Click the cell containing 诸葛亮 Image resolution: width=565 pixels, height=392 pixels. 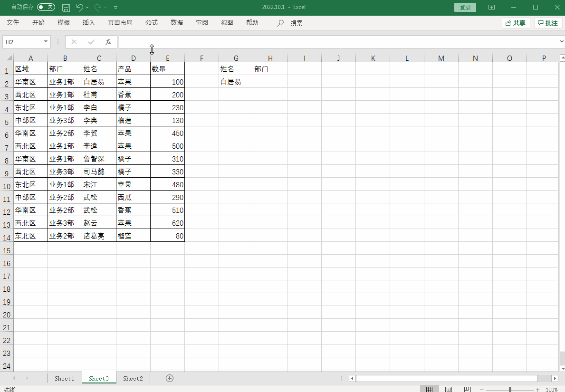pyautogui.click(x=99, y=236)
